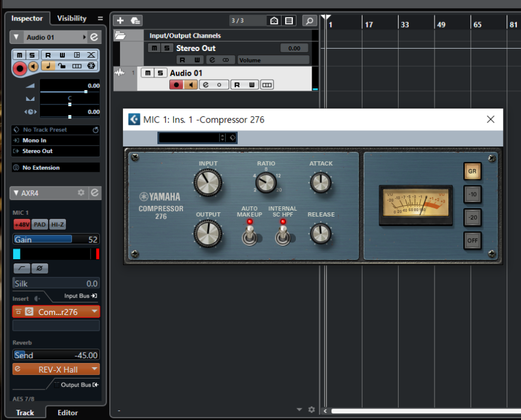Collapse the Audio 01 inspector section

pyautogui.click(x=16, y=37)
